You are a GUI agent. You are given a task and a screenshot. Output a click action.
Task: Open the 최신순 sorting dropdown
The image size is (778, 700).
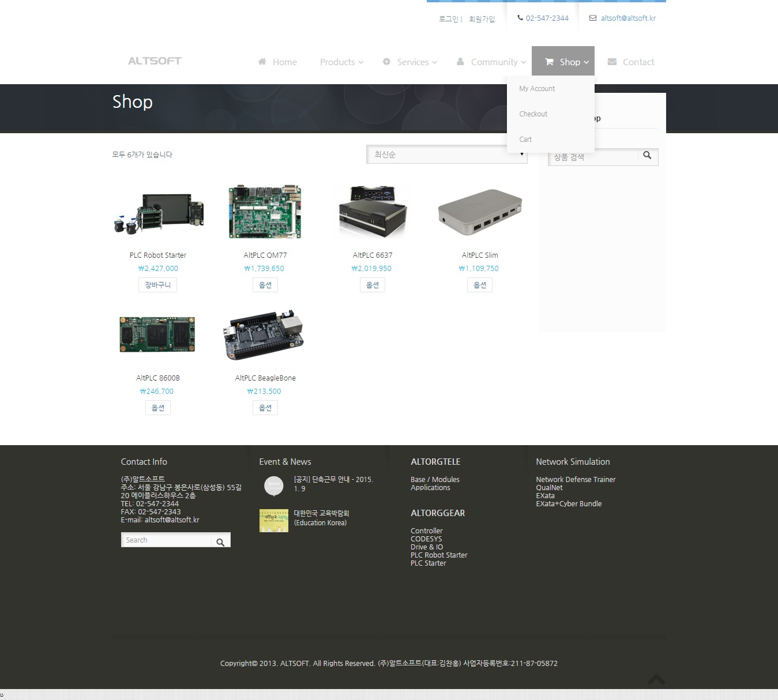(x=447, y=154)
